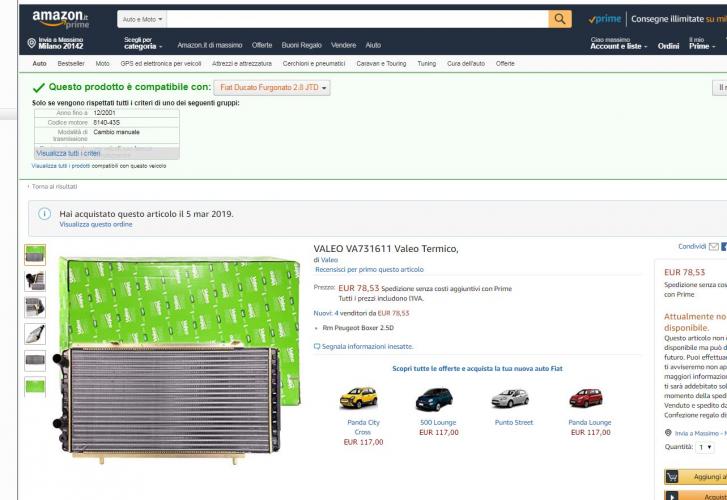Click the delivery location pin icon
The height and width of the screenshot is (500, 727).
(32, 43)
